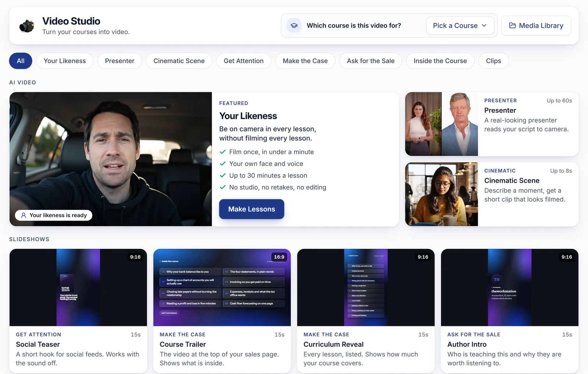Switch to the Clips filter

click(x=494, y=61)
